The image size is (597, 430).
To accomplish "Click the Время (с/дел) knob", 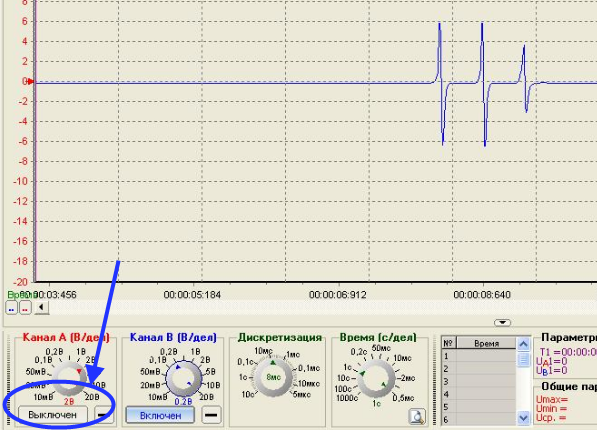I will click(377, 379).
